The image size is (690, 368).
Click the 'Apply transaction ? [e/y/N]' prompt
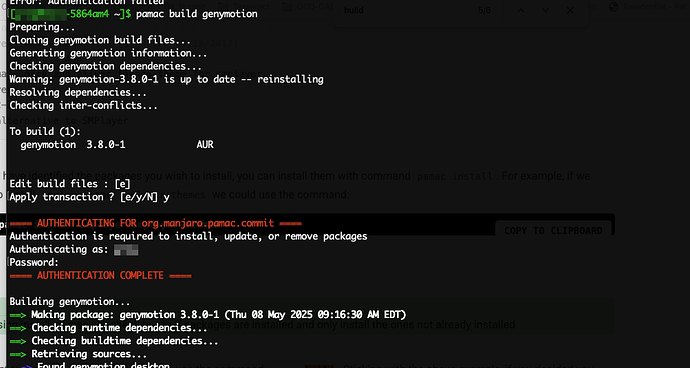coord(84,197)
